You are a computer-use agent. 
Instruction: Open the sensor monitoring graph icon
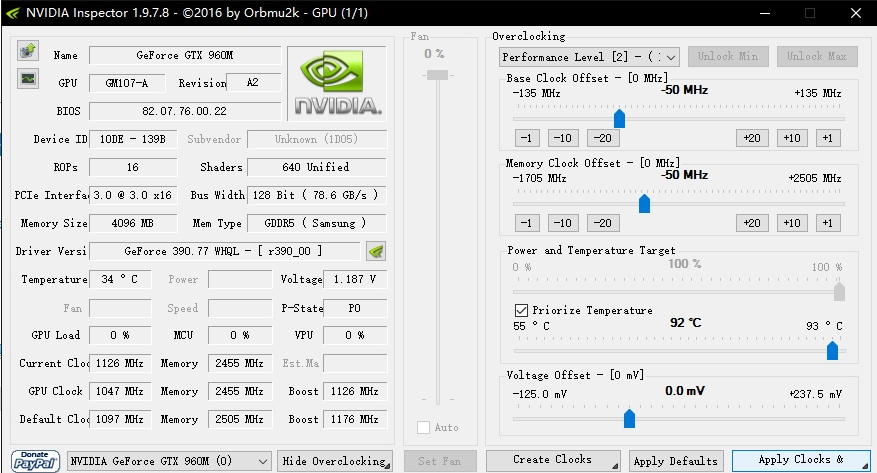pyautogui.click(x=27, y=78)
